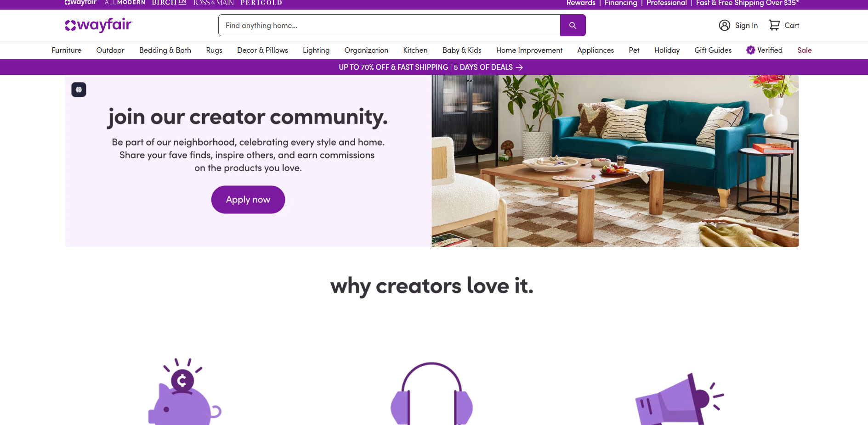Visit the AllModern brand link

(x=125, y=2)
